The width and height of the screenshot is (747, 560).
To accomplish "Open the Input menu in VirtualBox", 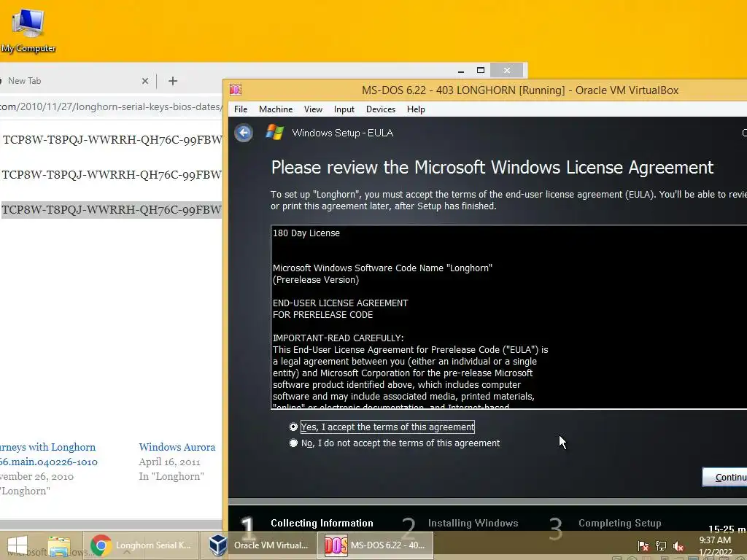I will [344, 109].
